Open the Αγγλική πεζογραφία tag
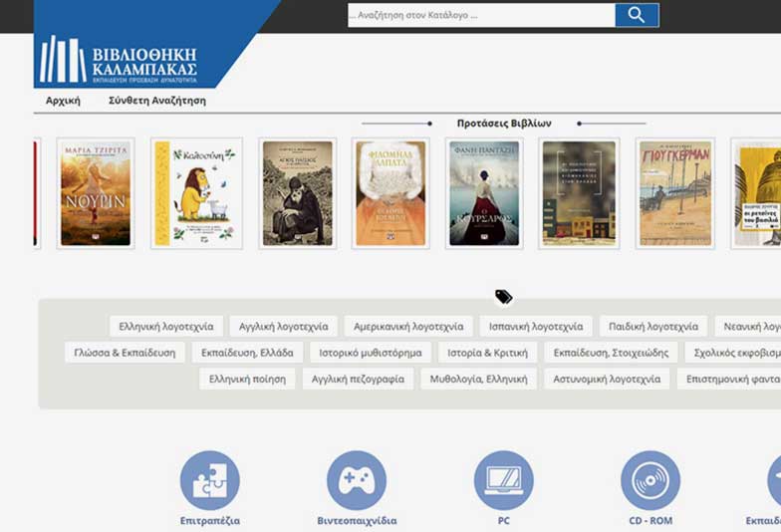The height and width of the screenshot is (532, 781). point(359,379)
